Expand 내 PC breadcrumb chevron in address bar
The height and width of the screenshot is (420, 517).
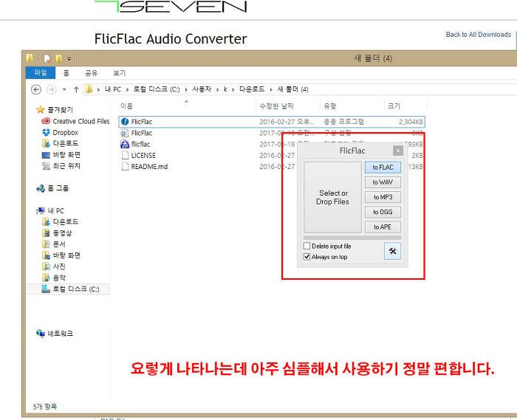(127, 89)
